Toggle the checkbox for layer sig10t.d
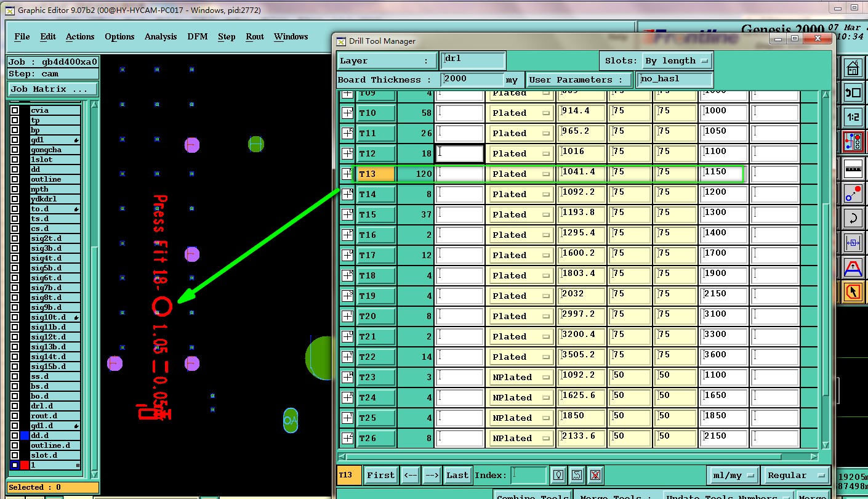 tap(14, 318)
